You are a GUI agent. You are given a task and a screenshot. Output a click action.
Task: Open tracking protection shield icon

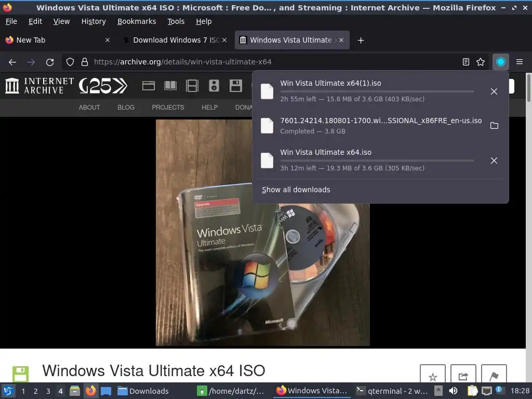pyautogui.click(x=70, y=62)
